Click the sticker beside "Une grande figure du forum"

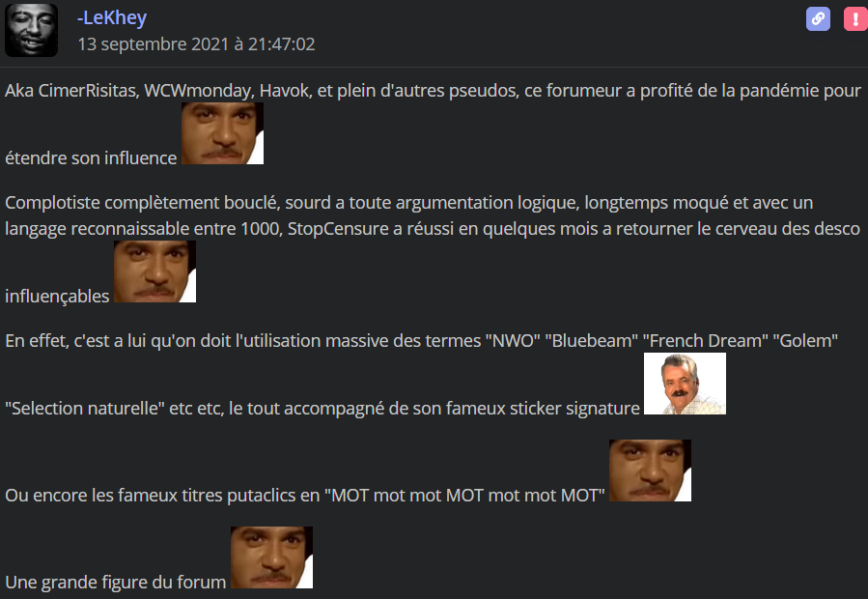tap(272, 557)
